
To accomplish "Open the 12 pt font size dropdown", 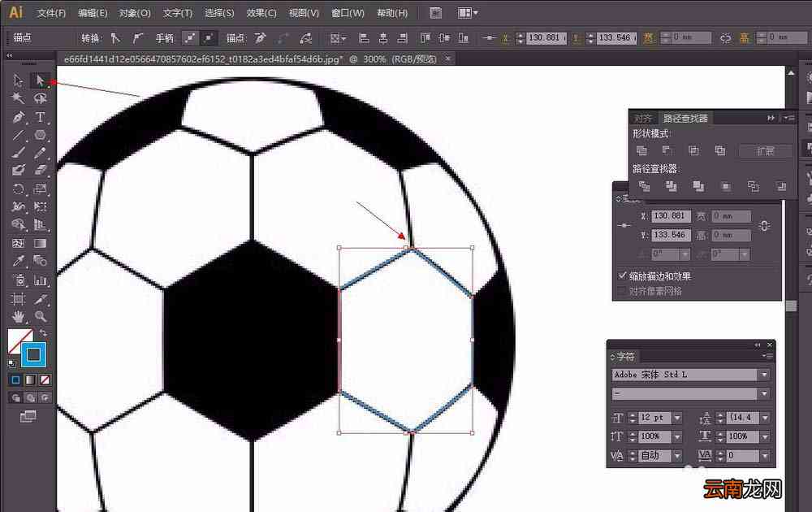I will tap(677, 418).
